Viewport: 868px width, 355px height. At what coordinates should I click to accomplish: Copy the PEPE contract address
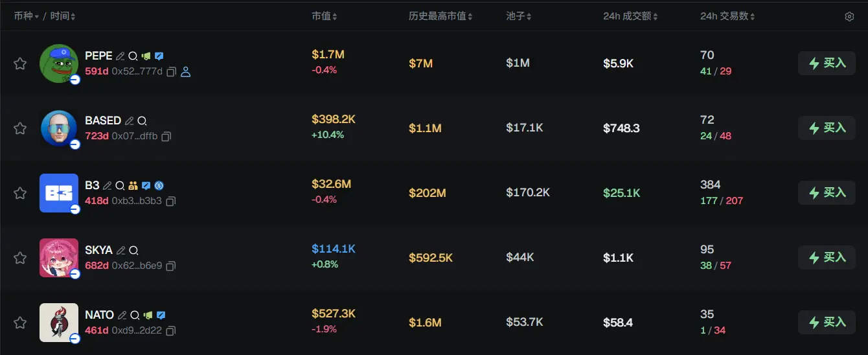(x=172, y=72)
